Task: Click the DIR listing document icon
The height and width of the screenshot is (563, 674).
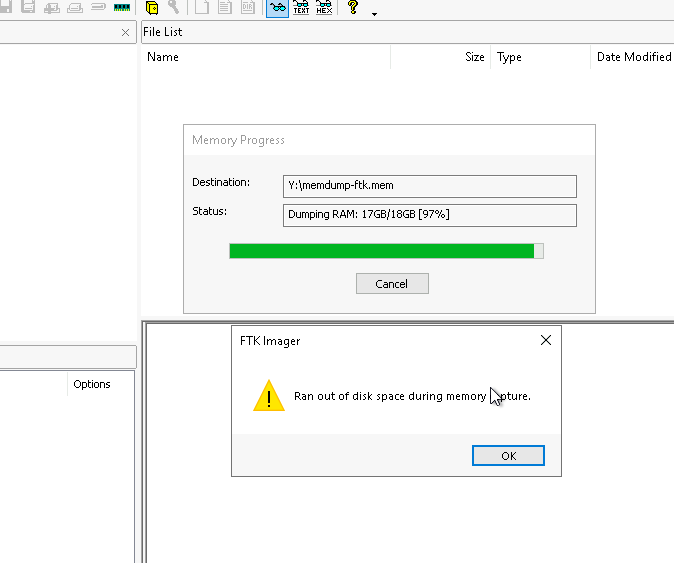Action: pyautogui.click(x=247, y=8)
